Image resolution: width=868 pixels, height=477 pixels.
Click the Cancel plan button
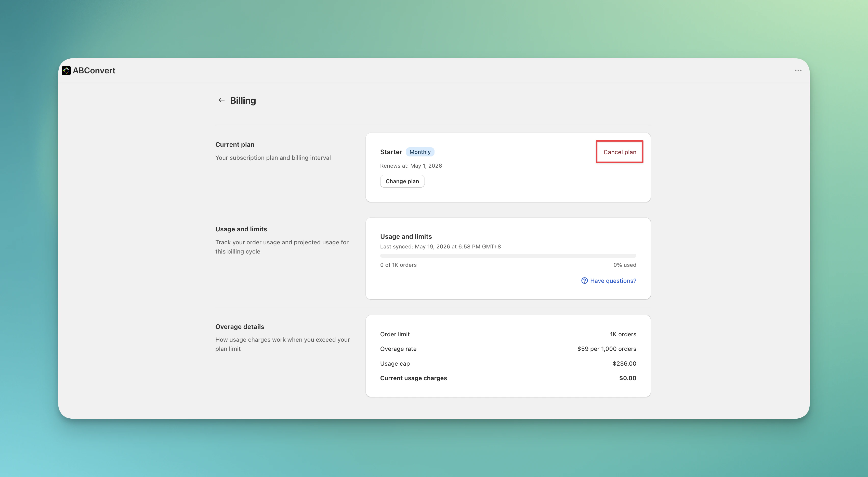(620, 152)
